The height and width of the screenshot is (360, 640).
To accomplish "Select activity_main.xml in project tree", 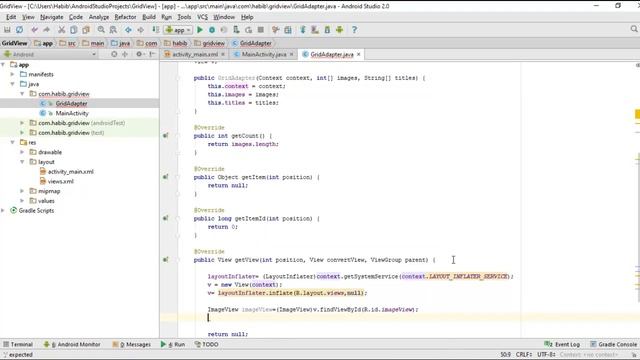I will pyautogui.click(x=71, y=171).
